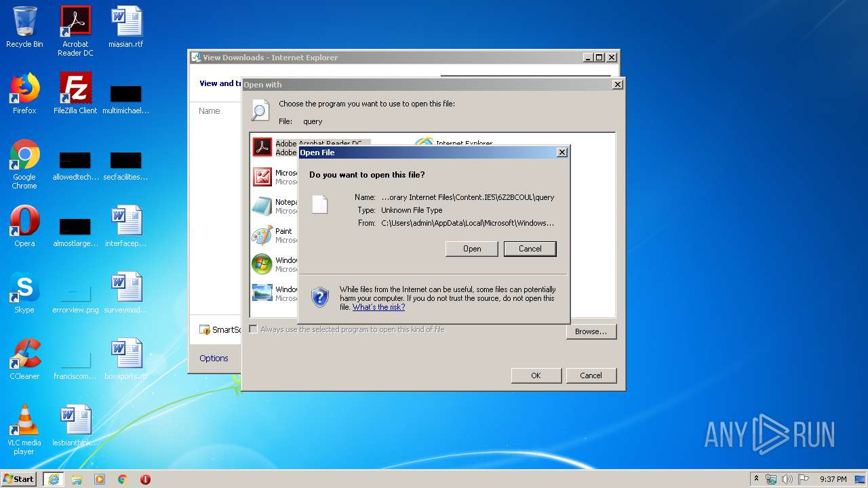Click volume icon in system tray
Image resolution: width=868 pixels, height=488 pixels.
[x=787, y=479]
